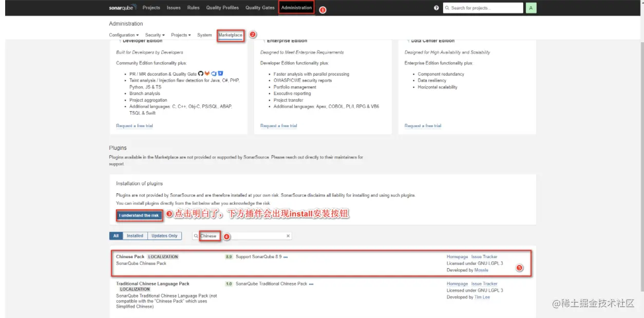Image resolution: width=644 pixels, height=318 pixels.
Task: Open developer Mossle link
Action: tap(481, 270)
